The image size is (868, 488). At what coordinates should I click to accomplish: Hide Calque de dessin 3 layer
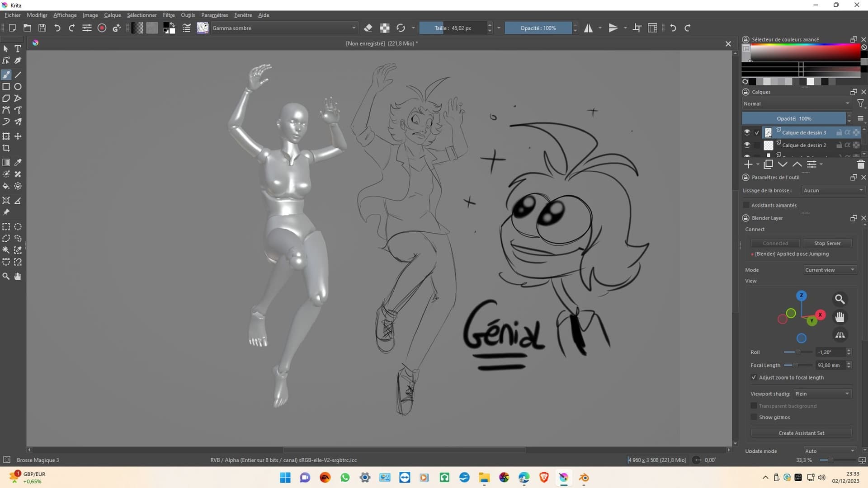click(747, 132)
